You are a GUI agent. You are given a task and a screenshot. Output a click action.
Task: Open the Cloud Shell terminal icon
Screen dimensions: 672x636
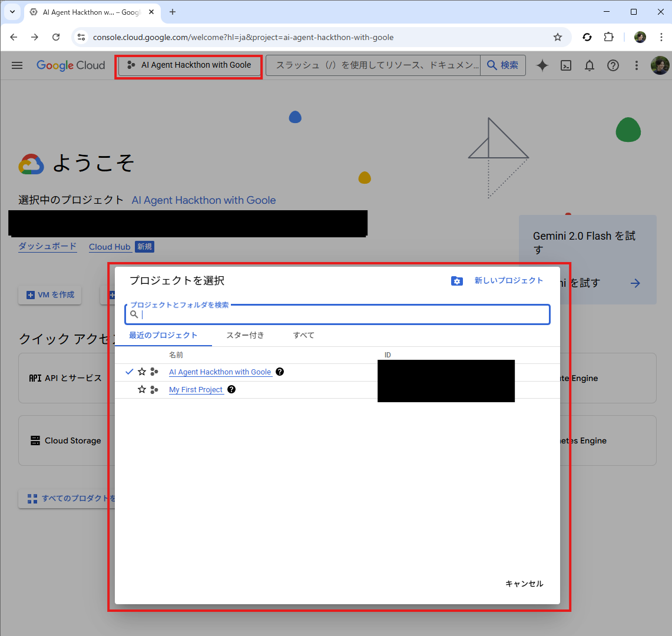565,65
